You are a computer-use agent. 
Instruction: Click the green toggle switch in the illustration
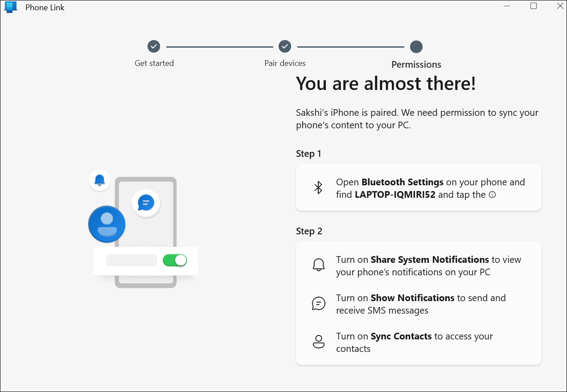(175, 260)
